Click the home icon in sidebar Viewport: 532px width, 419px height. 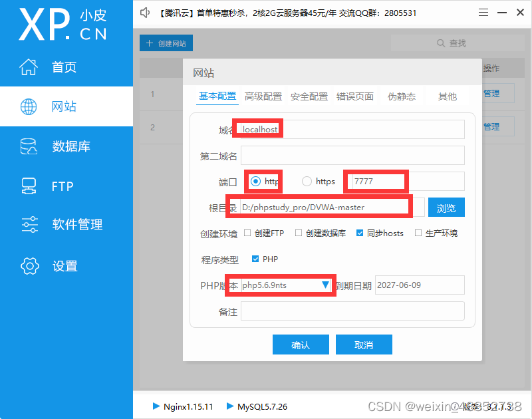coord(29,67)
